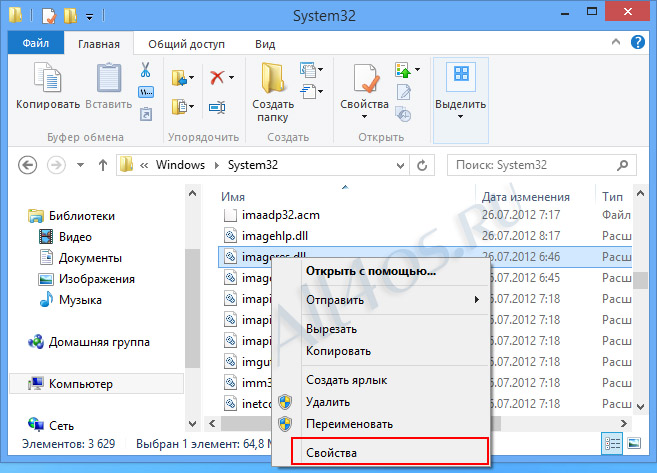The width and height of the screenshot is (657, 473).
Task: Open Move to dropdown arrow
Action: (191, 78)
